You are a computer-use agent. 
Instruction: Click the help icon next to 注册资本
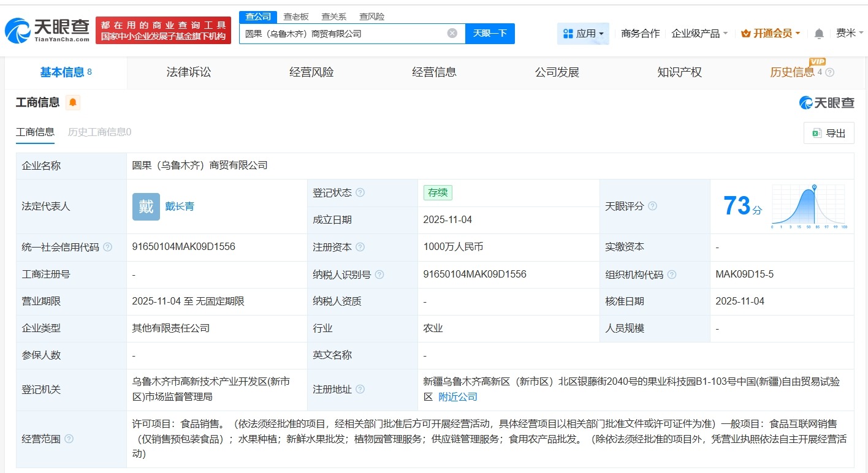(362, 247)
